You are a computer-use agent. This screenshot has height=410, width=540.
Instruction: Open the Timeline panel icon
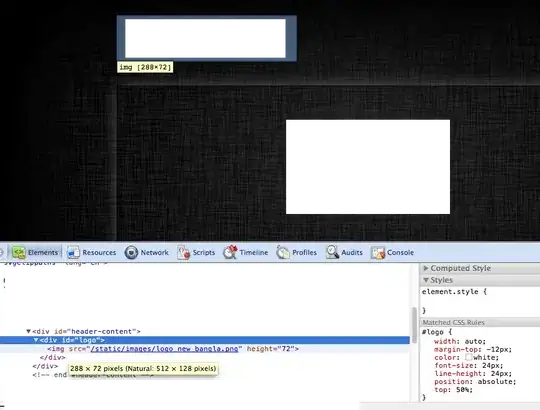pyautogui.click(x=230, y=252)
